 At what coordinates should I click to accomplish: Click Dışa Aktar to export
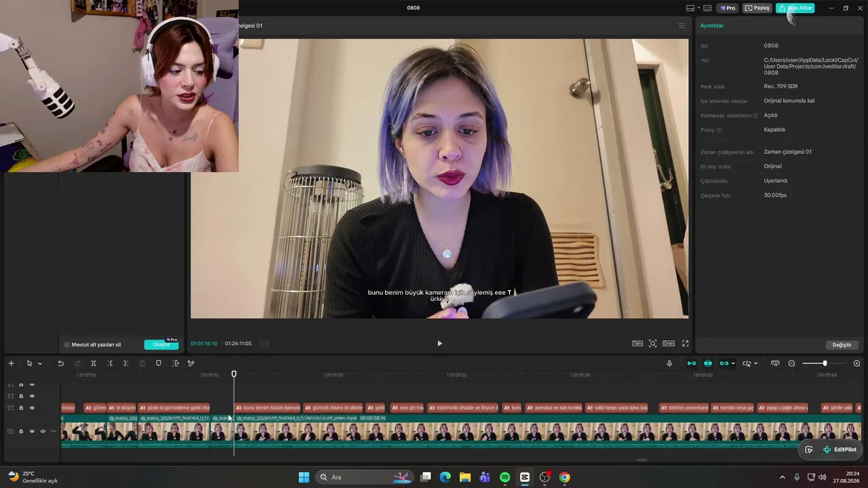[x=795, y=8]
